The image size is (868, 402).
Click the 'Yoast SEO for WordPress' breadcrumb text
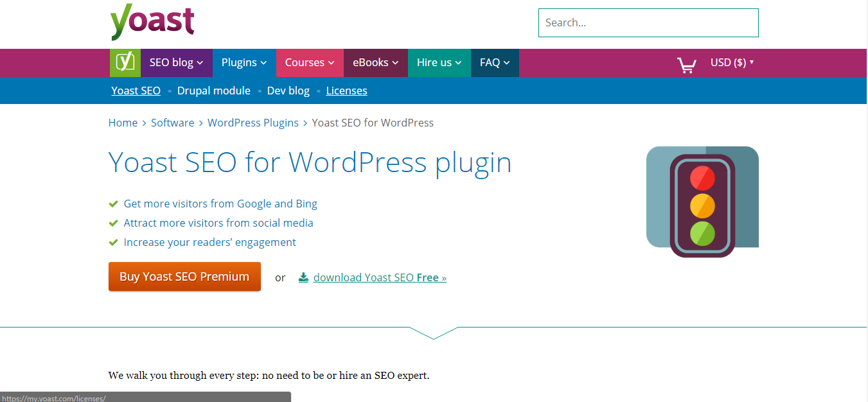pos(373,123)
